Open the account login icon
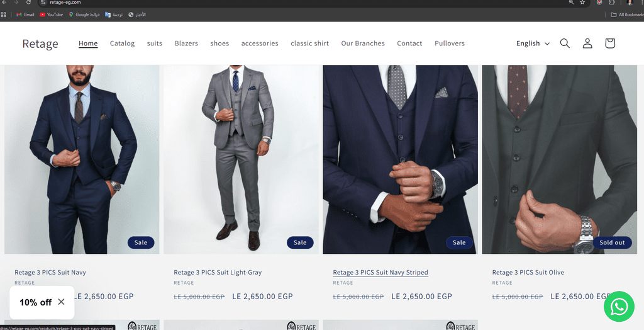 587,43
